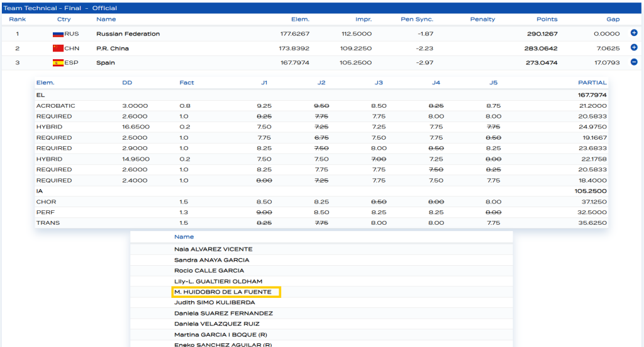Screen dimensions: 644x347
Task: Click China's Pen Sync. value -2.23
Action: click(425, 48)
